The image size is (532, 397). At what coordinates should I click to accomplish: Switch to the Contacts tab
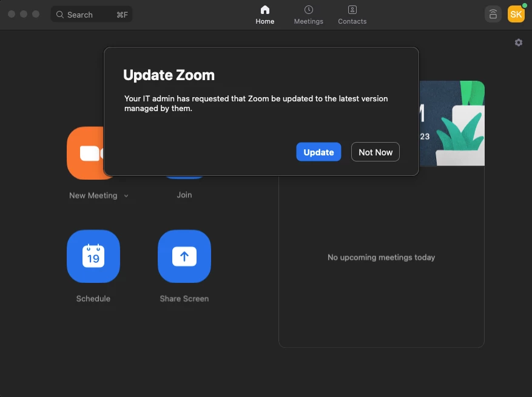[x=352, y=15]
